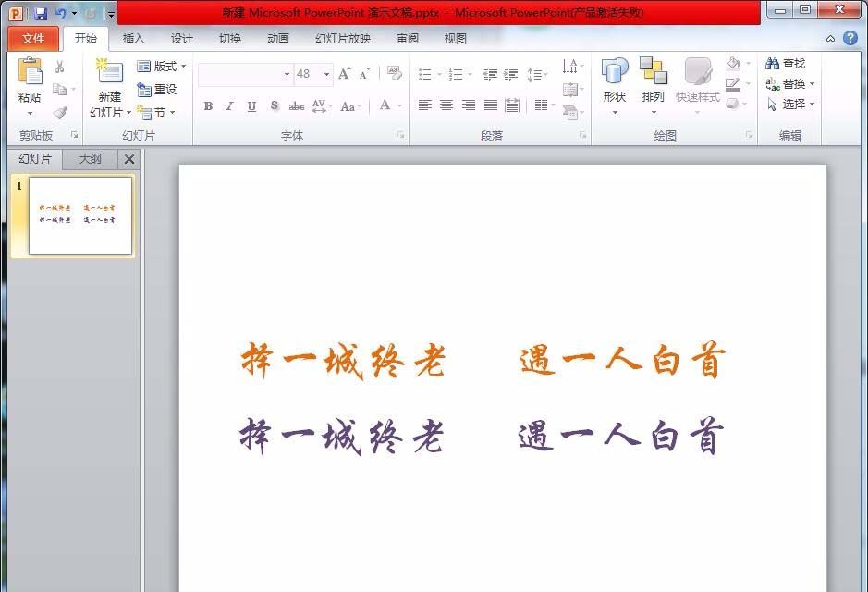The width and height of the screenshot is (868, 592).
Task: Clear all formatting eraser icon
Action: coord(394,72)
